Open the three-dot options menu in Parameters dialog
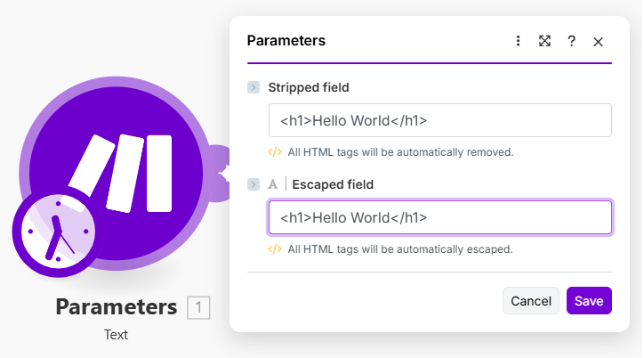The height and width of the screenshot is (358, 644). 519,41
